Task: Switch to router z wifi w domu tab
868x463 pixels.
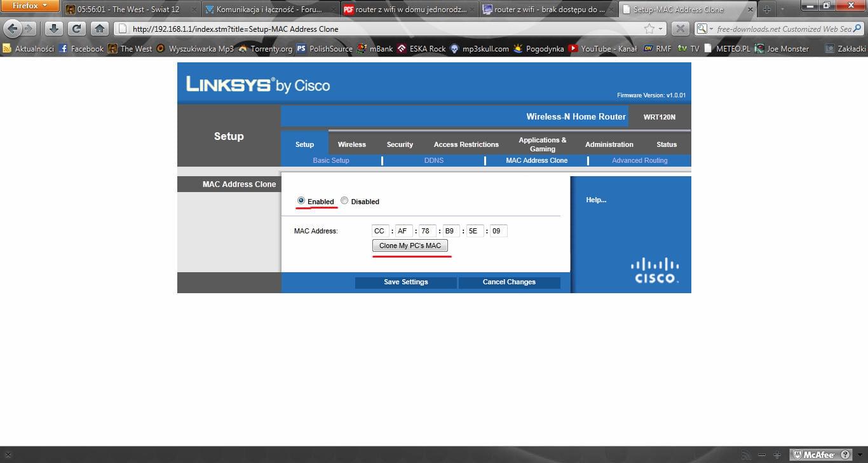Action: tap(409, 10)
